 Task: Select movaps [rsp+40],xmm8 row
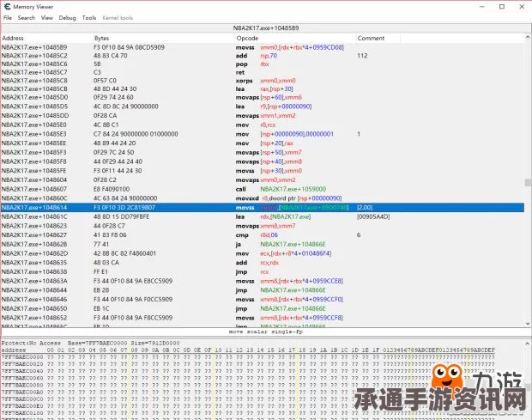tap(263, 161)
